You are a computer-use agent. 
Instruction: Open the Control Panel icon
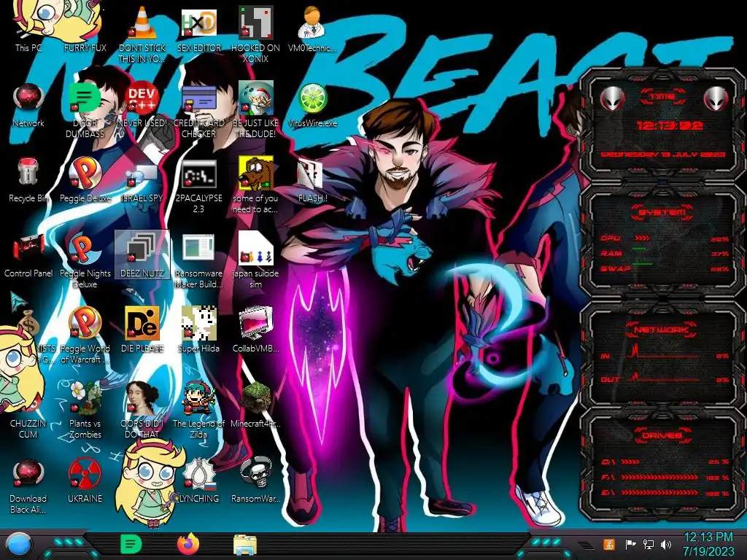[28, 254]
